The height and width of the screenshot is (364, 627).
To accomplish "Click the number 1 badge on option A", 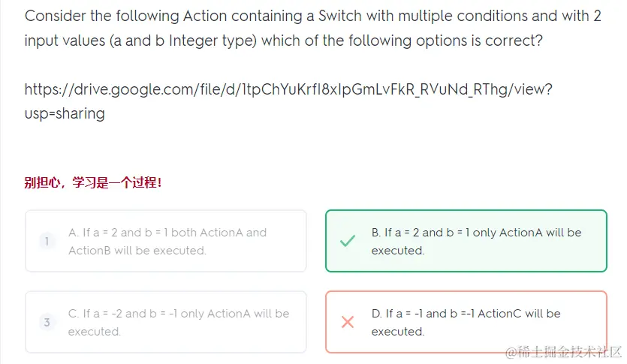I will [47, 242].
